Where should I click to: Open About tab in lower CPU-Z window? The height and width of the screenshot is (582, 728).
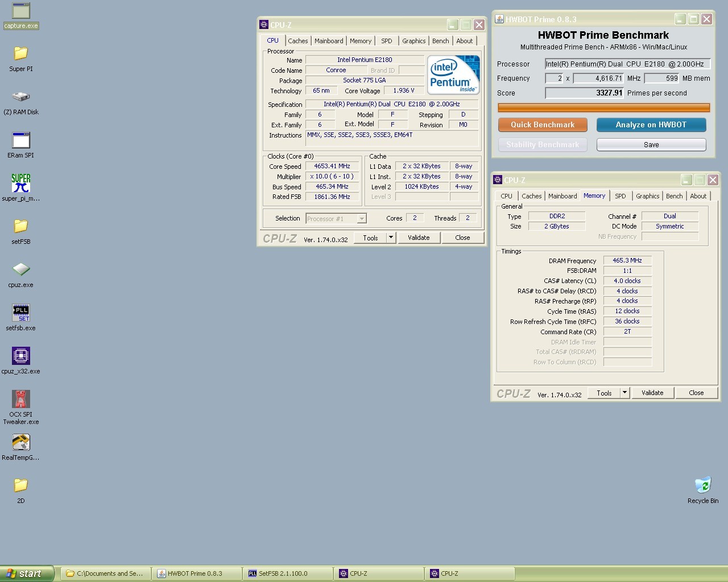(698, 196)
